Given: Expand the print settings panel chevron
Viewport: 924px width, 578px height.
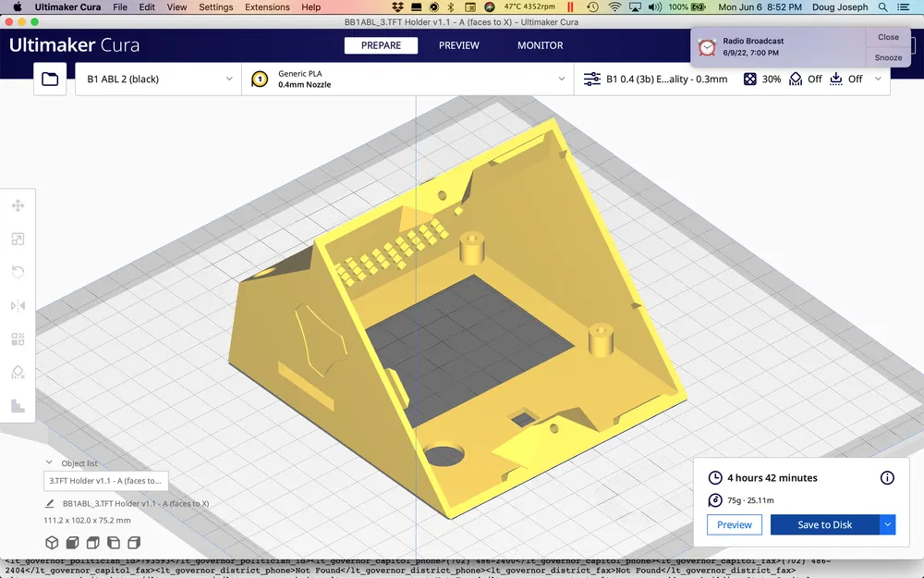Looking at the screenshot, I should point(878,79).
